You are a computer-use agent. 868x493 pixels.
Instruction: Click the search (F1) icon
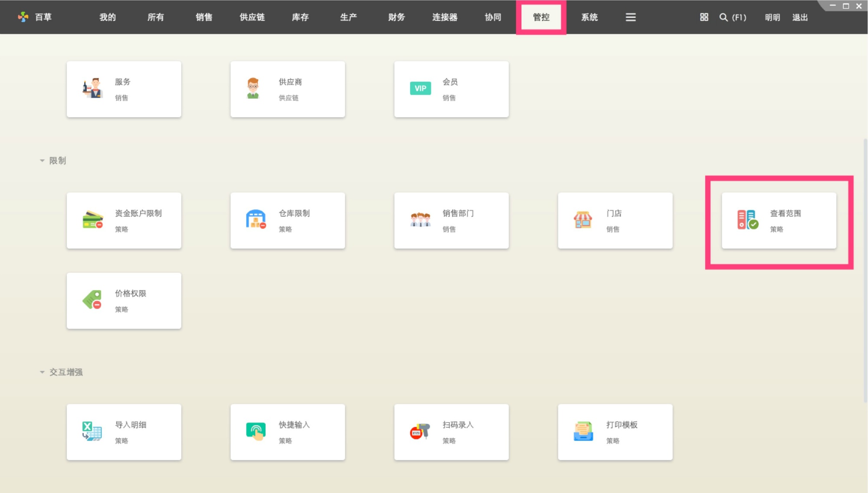click(x=723, y=17)
